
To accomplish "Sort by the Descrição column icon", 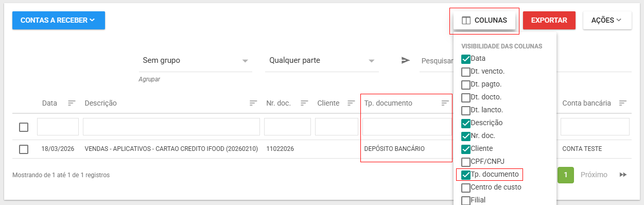I will (x=253, y=103).
